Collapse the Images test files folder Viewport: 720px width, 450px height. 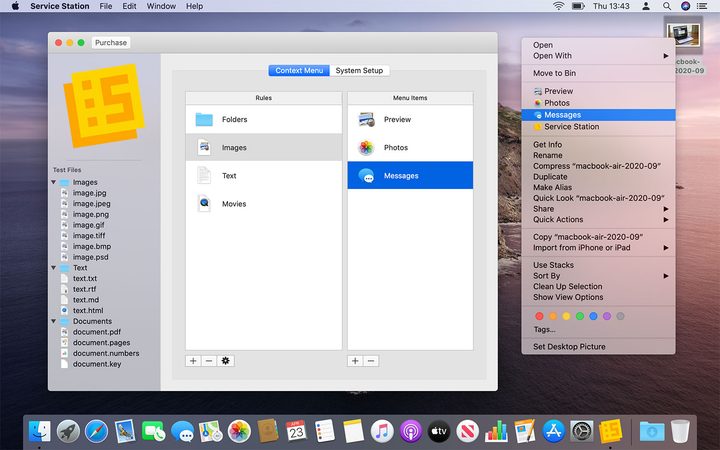pos(54,182)
